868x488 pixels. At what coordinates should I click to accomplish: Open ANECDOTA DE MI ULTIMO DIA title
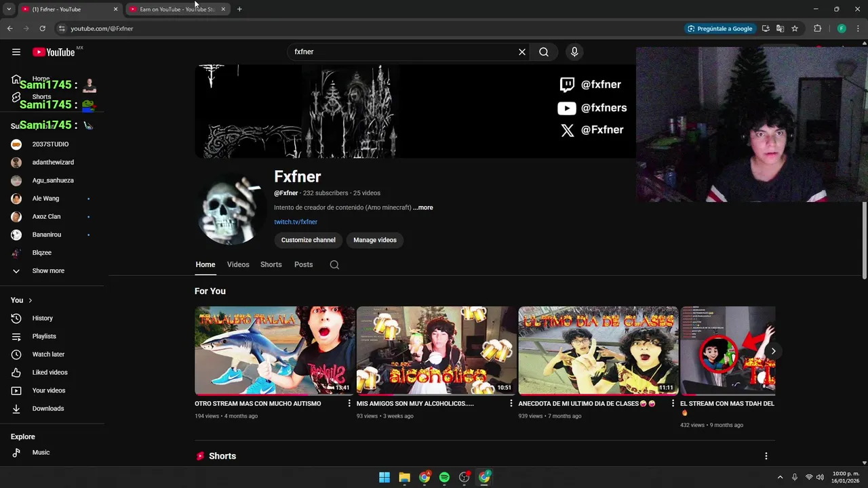(x=587, y=403)
